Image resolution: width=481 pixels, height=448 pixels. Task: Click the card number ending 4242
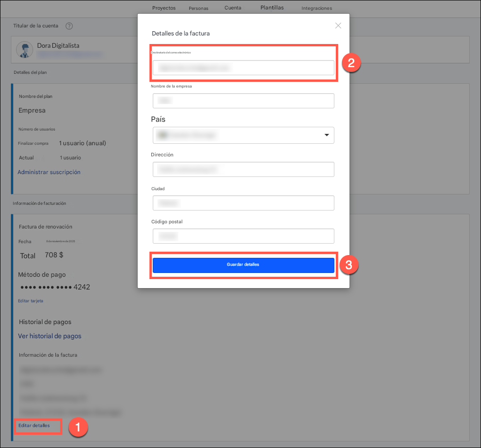[55, 287]
